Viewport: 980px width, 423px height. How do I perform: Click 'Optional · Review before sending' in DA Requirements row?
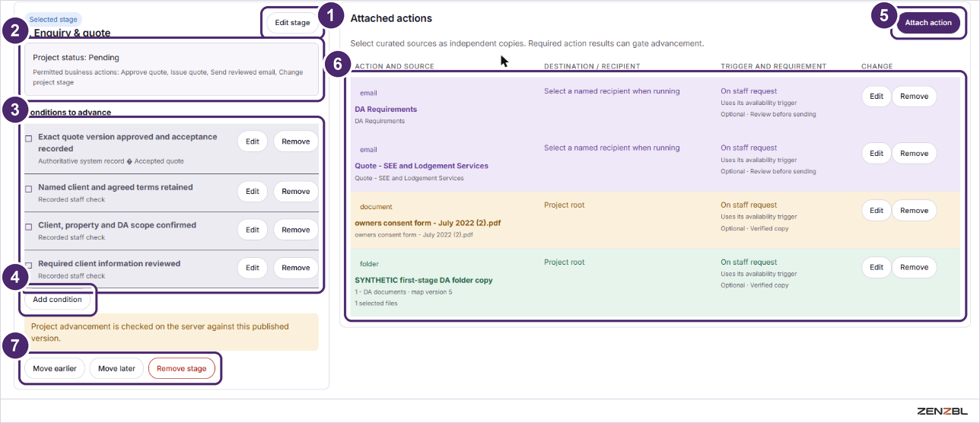click(768, 115)
